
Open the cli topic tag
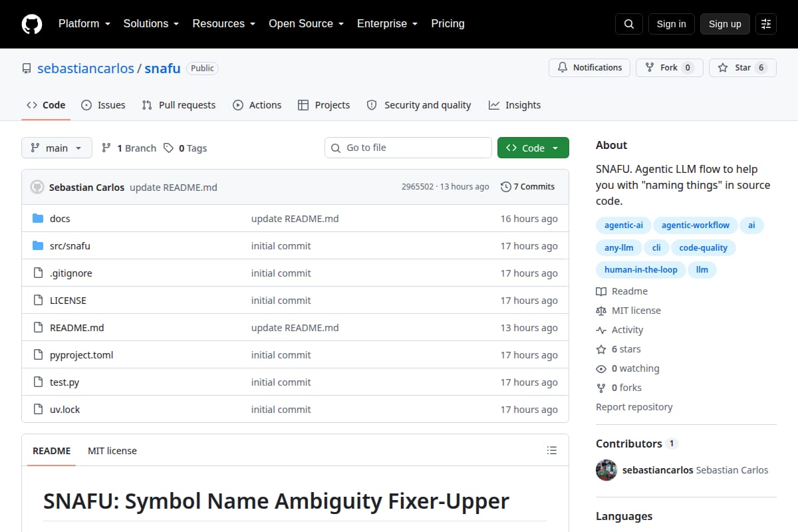[656, 248]
